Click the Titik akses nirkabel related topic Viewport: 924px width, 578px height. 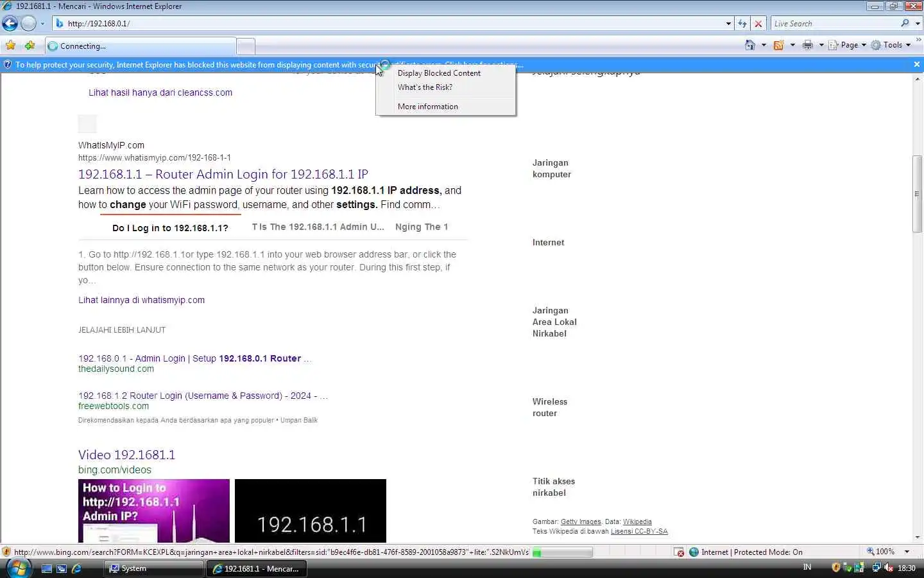point(554,487)
